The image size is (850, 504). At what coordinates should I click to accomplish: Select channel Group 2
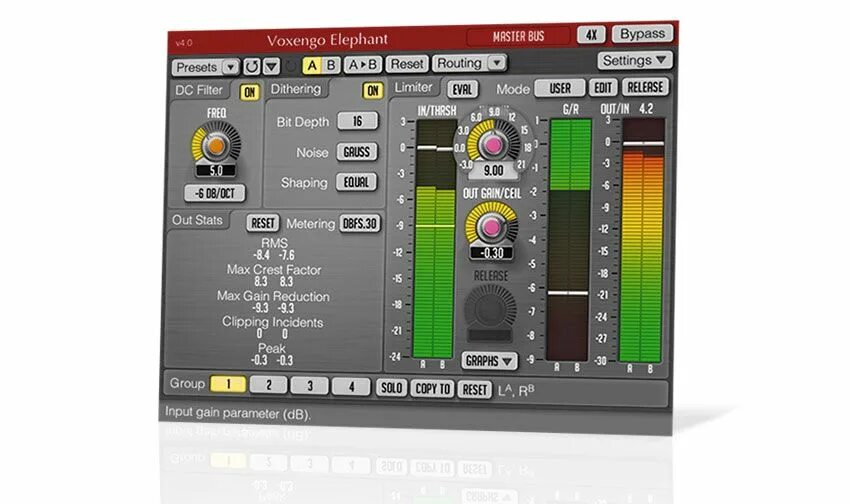click(x=268, y=385)
